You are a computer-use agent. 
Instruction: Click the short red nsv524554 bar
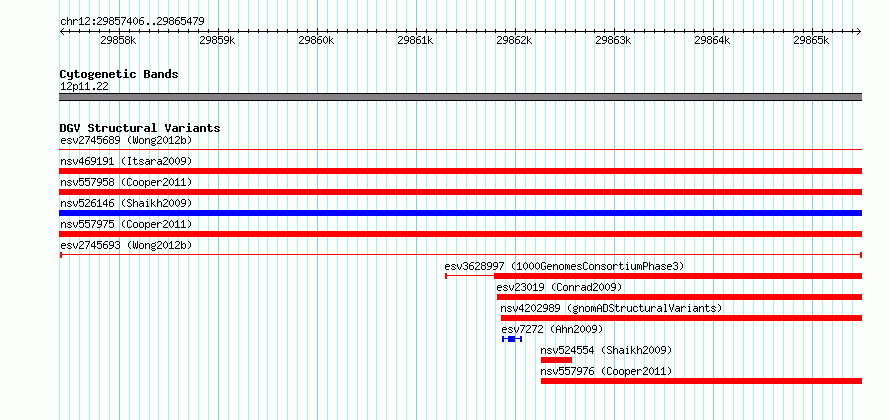[x=556, y=360]
